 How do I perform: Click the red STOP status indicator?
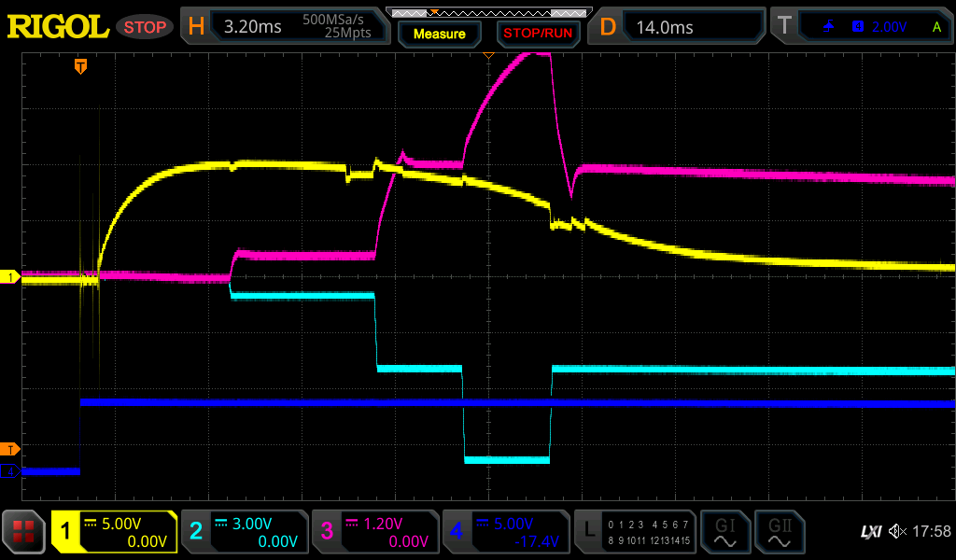(x=145, y=27)
